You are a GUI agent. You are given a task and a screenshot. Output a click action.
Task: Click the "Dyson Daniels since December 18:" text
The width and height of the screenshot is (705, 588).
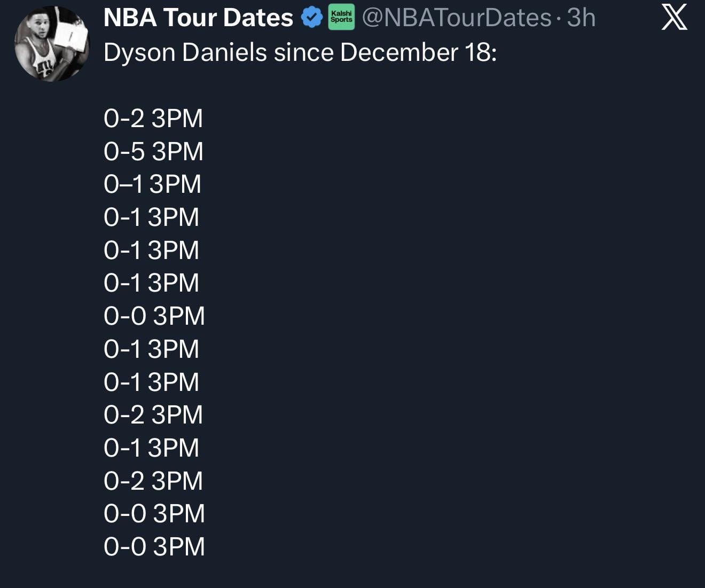(x=300, y=52)
